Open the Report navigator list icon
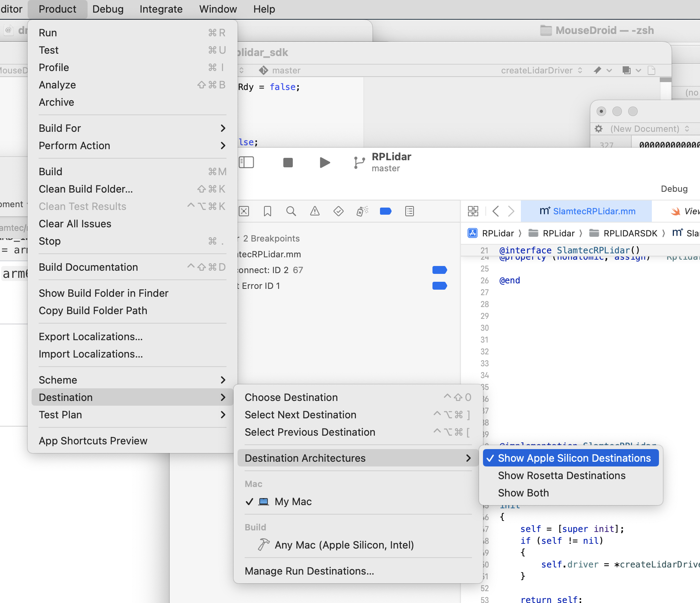 click(x=410, y=212)
